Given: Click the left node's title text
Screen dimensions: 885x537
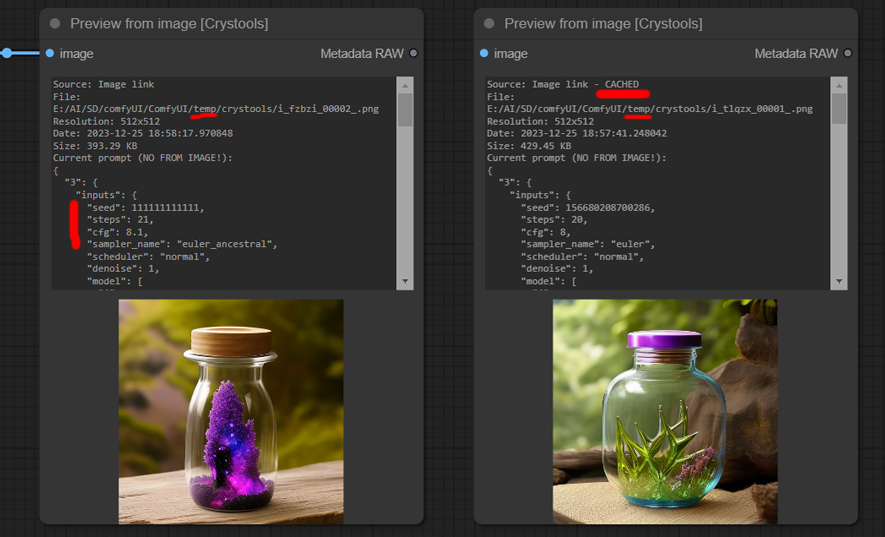Looking at the screenshot, I should point(169,23).
